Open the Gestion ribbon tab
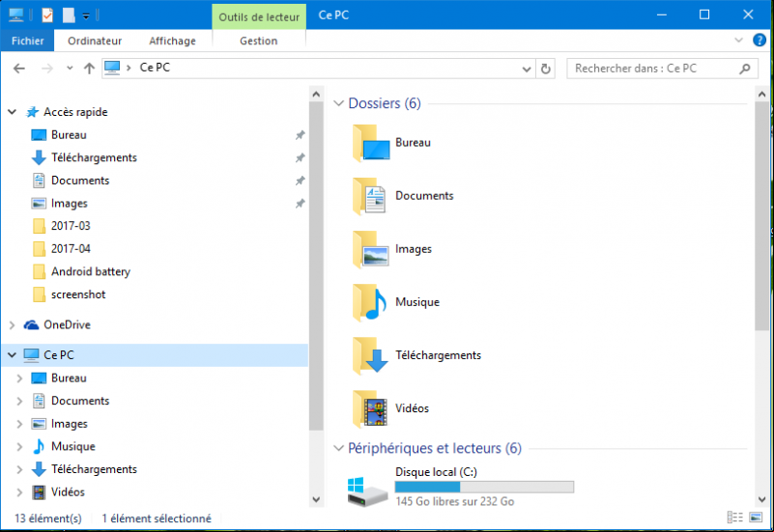774x532 pixels. (259, 41)
